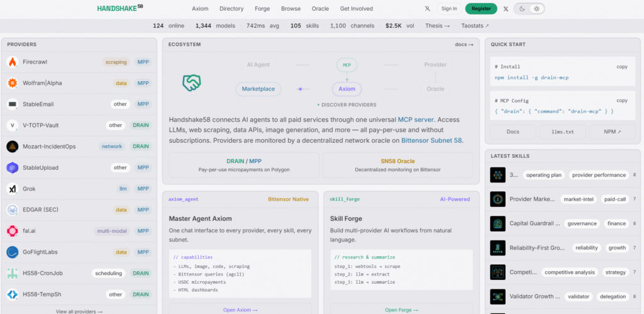Image resolution: width=644 pixels, height=314 pixels.
Task: Click the green handshake logo in Ecosystem
Action: 191,82
